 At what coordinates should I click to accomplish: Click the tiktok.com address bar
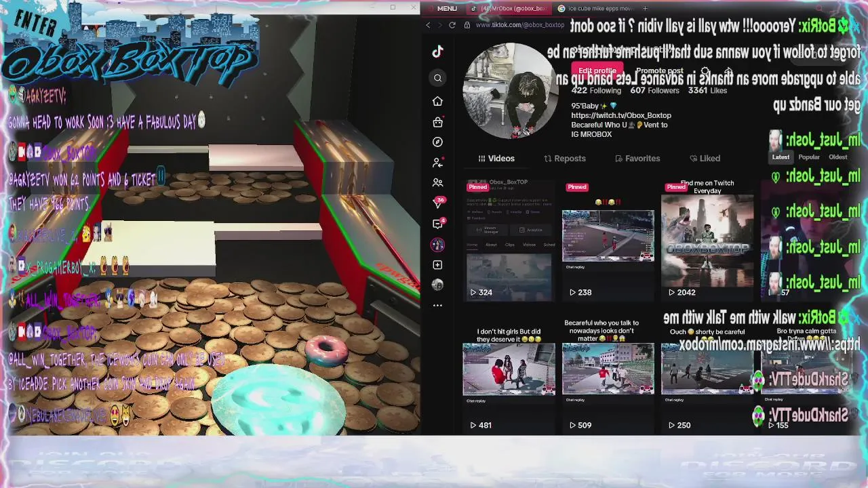(520, 25)
